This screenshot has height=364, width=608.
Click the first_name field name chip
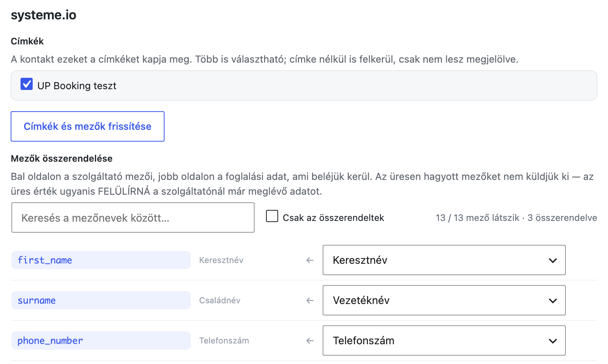[x=101, y=260]
